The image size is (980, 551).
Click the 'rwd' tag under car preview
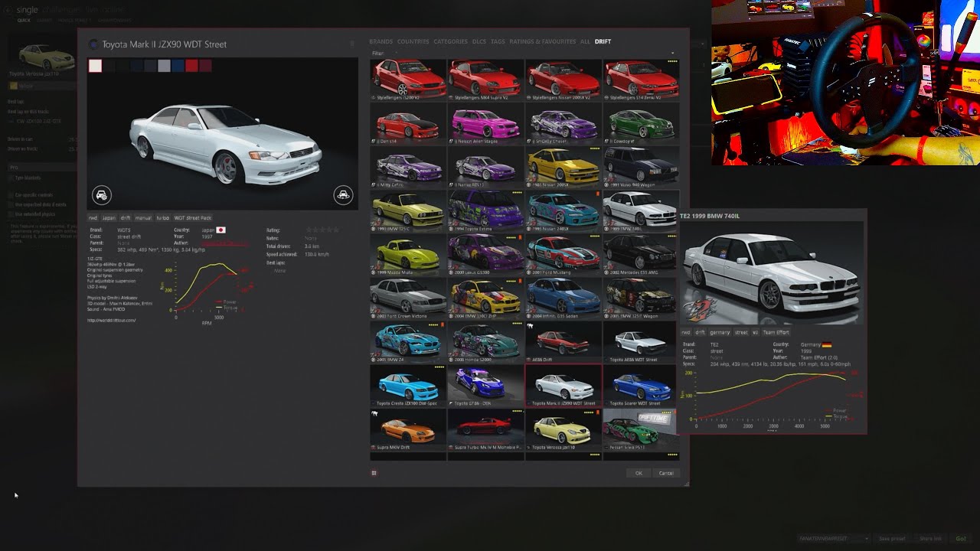tap(93, 218)
